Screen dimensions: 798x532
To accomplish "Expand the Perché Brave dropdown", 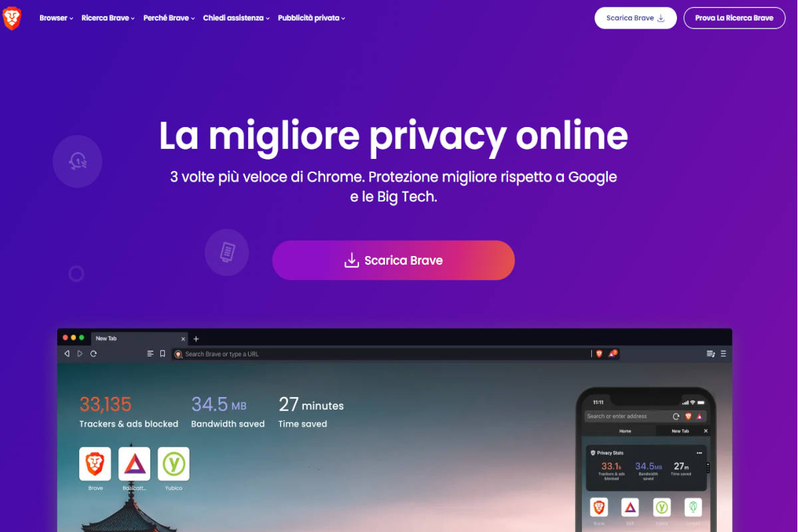I will [169, 18].
